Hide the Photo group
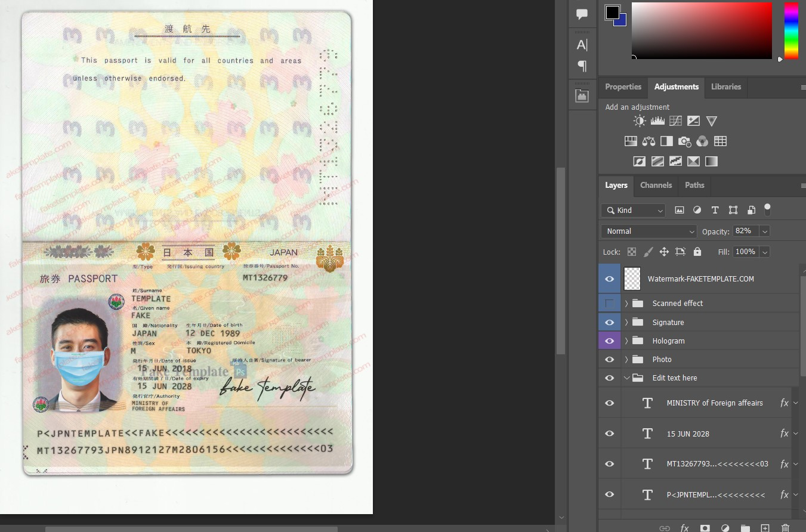806x532 pixels. click(x=609, y=359)
